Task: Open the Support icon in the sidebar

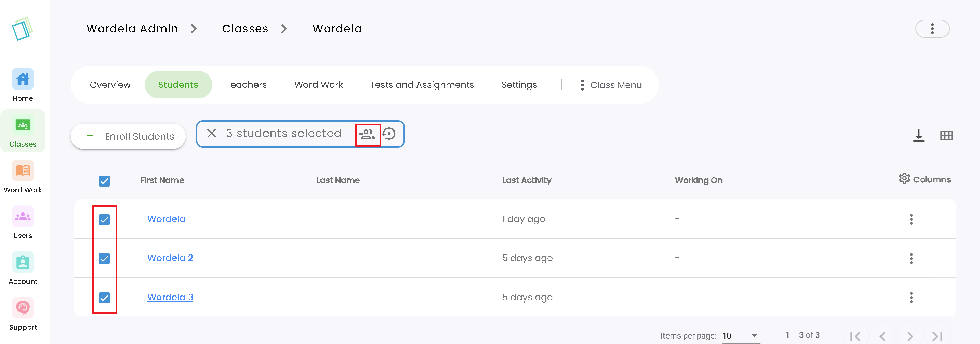Action: (23, 307)
